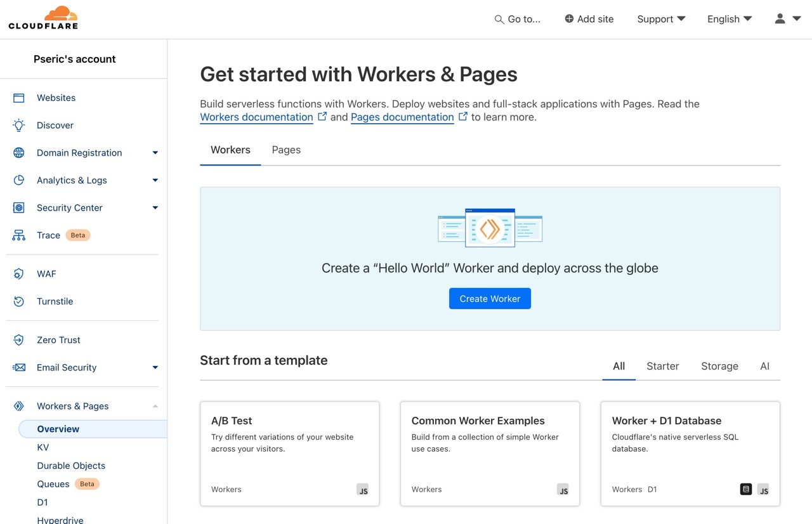Click the Zero Trust icon
This screenshot has width=812, height=524.
click(19, 340)
